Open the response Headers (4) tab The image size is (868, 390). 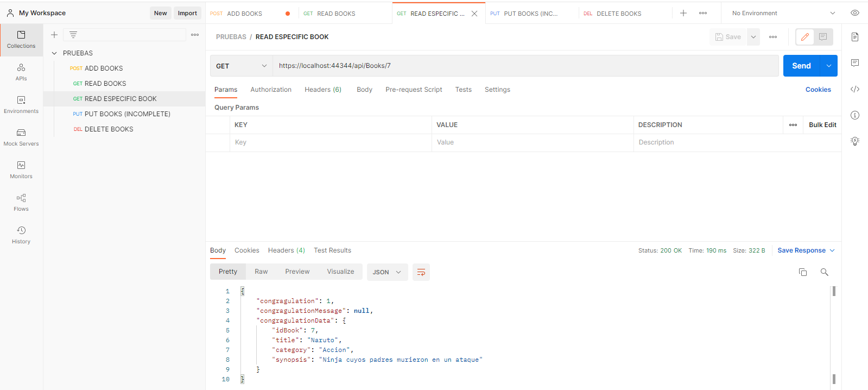(287, 250)
